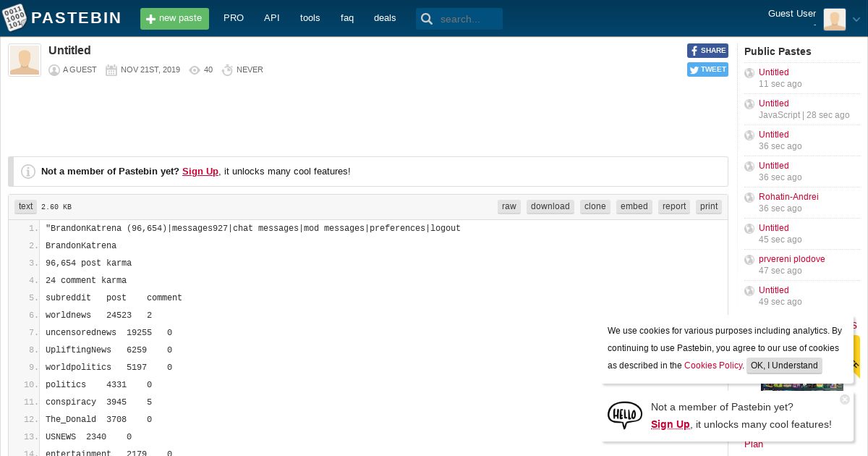
Task: Download the paste
Action: point(550,206)
